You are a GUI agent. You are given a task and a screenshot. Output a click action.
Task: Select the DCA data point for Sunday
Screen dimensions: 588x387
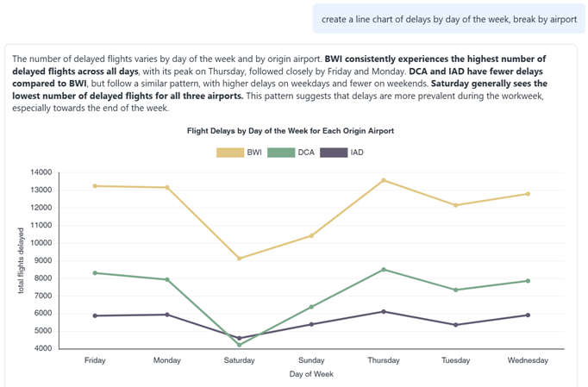[311, 307]
